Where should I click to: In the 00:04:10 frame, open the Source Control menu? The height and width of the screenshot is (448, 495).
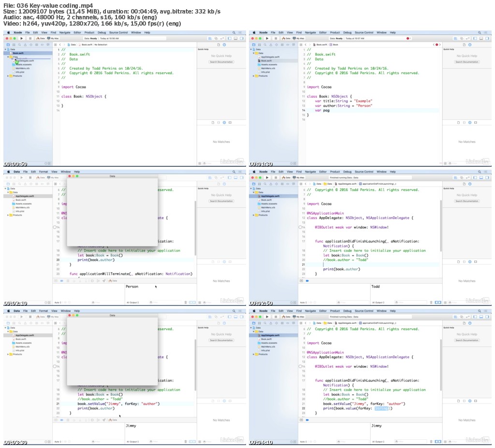(364, 311)
